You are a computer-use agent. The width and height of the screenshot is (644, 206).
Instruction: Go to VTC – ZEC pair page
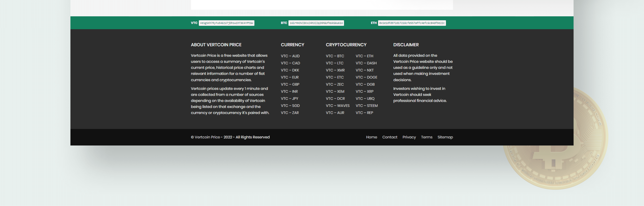click(335, 85)
